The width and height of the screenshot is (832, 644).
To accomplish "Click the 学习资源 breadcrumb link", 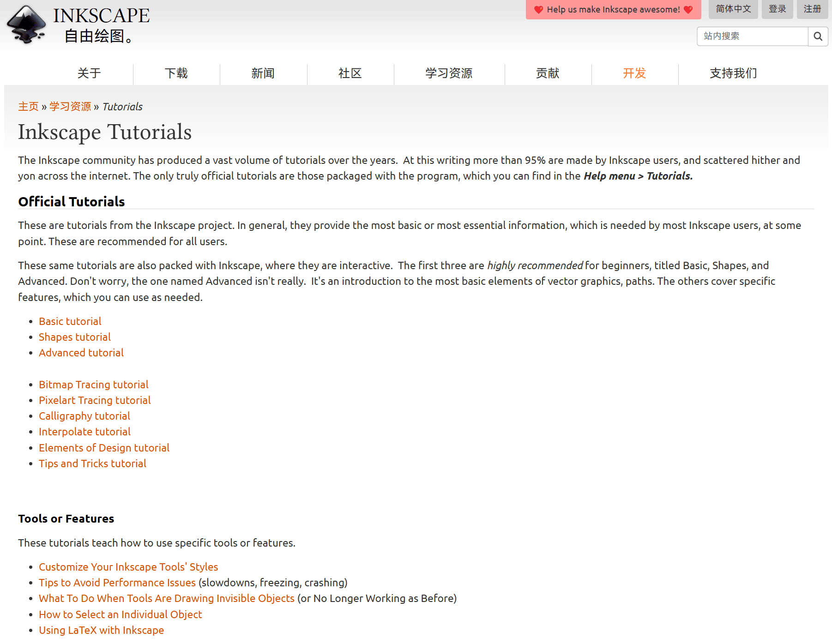I will (70, 107).
